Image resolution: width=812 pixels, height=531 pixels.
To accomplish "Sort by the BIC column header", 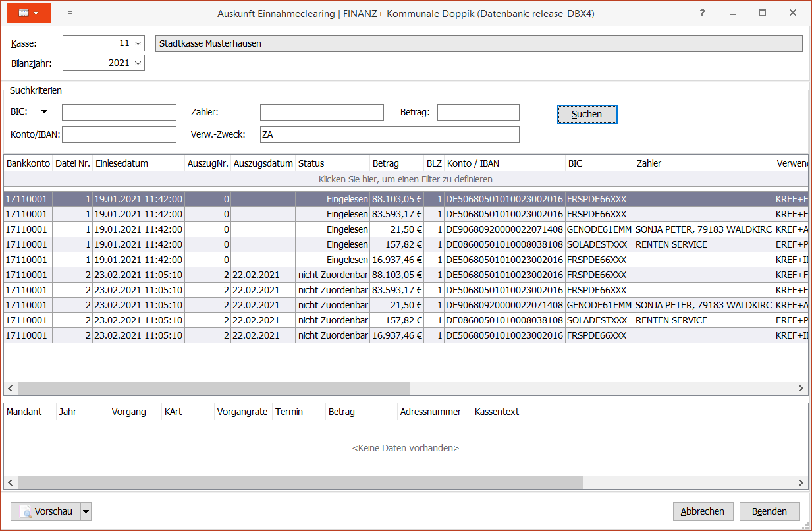I will click(599, 163).
